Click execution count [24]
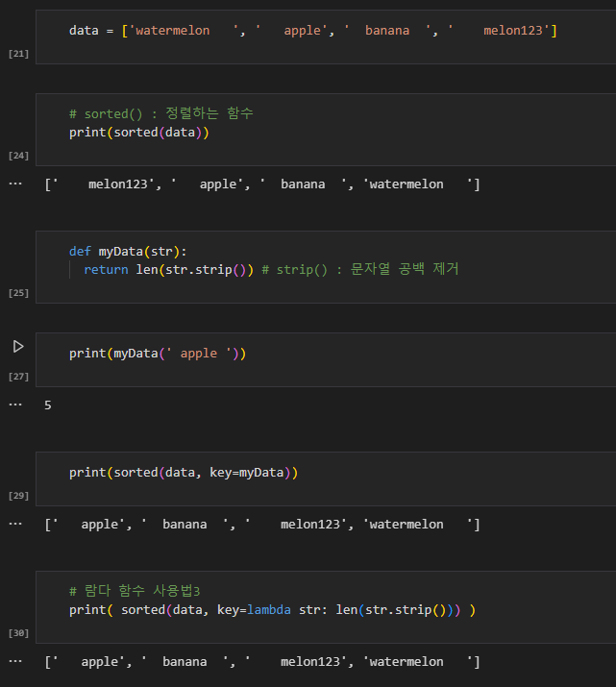The image size is (616, 687). tap(18, 156)
